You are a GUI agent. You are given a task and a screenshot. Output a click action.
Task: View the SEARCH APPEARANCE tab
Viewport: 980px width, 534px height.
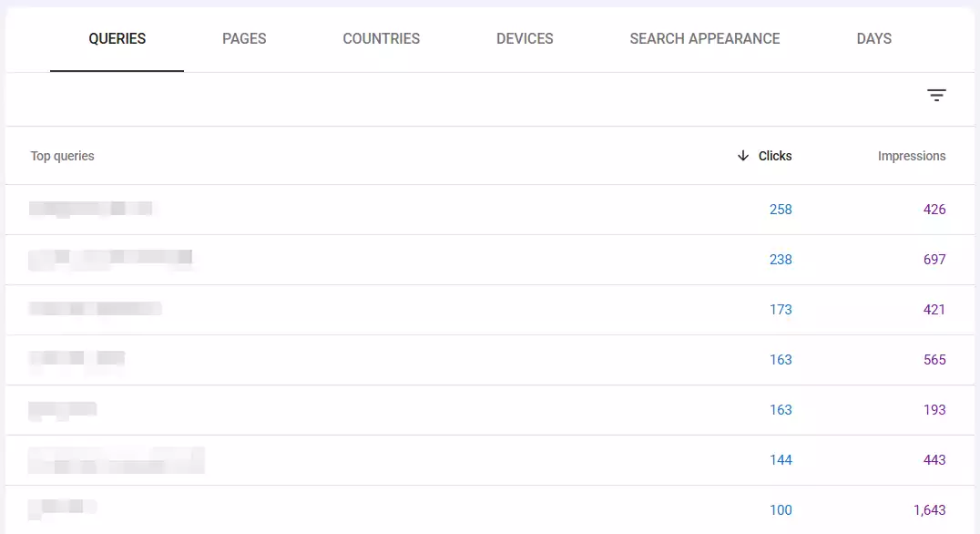tap(704, 38)
